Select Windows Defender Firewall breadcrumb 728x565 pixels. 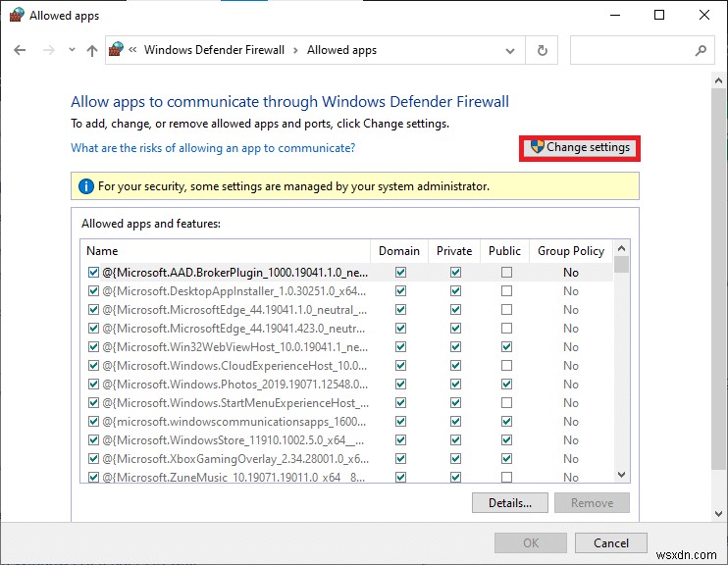tap(214, 50)
